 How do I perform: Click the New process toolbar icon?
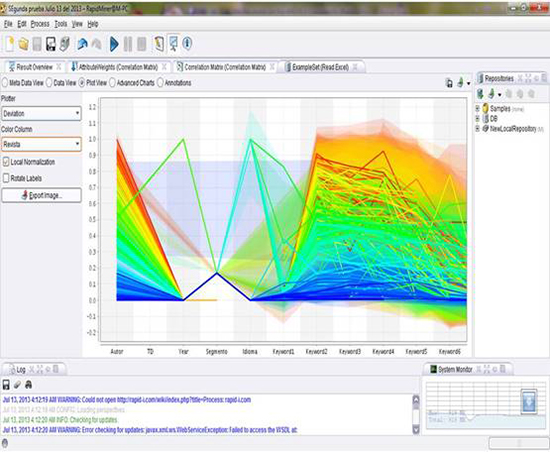pyautogui.click(x=9, y=44)
